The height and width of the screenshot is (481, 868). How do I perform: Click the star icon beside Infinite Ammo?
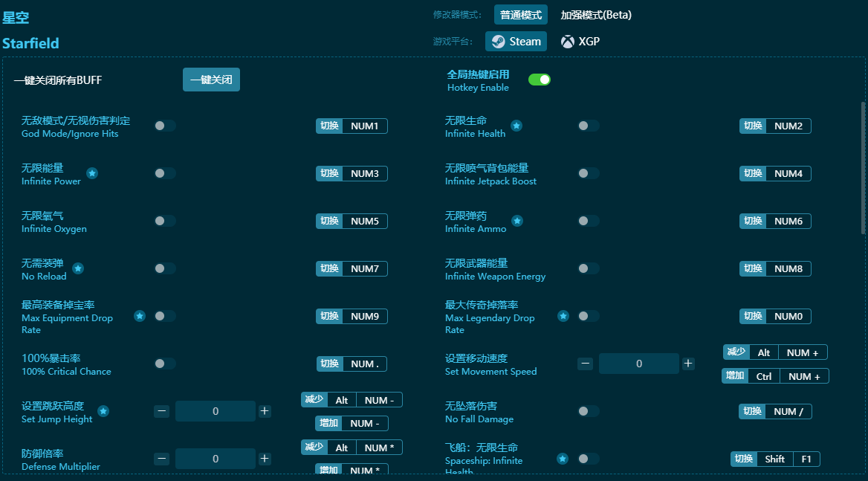[516, 221]
